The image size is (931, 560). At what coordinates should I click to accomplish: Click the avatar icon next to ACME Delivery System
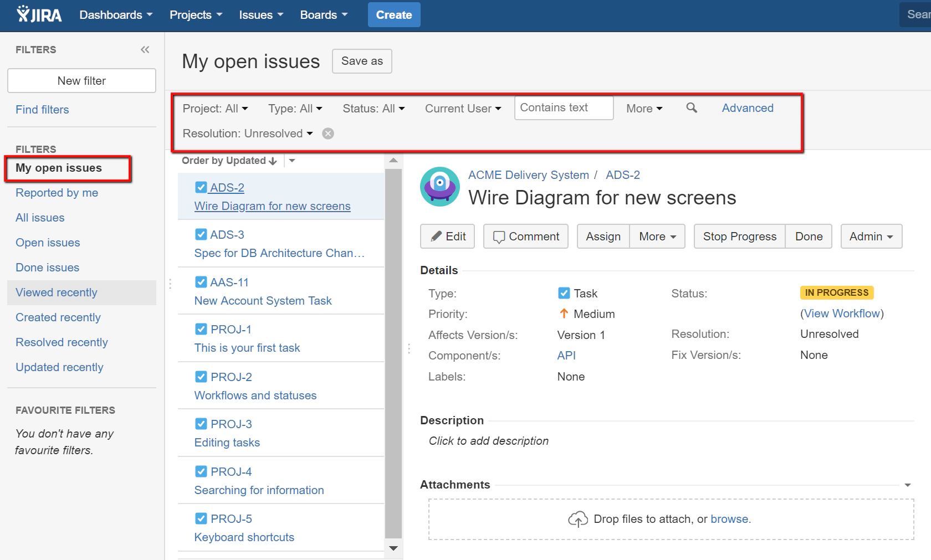(439, 187)
